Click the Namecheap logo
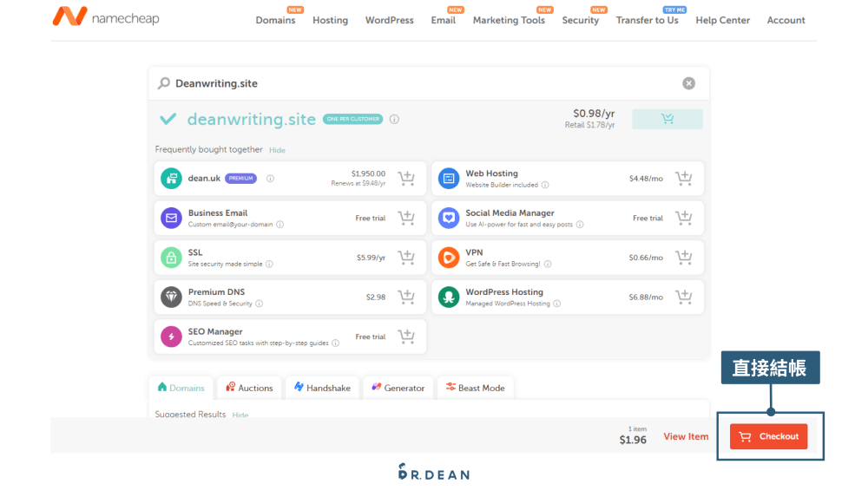 pos(106,16)
